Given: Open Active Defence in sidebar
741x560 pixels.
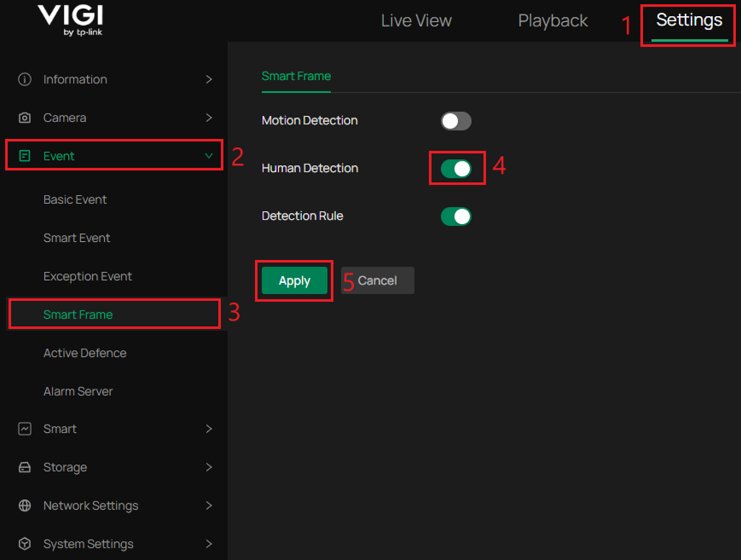Looking at the screenshot, I should 85,353.
